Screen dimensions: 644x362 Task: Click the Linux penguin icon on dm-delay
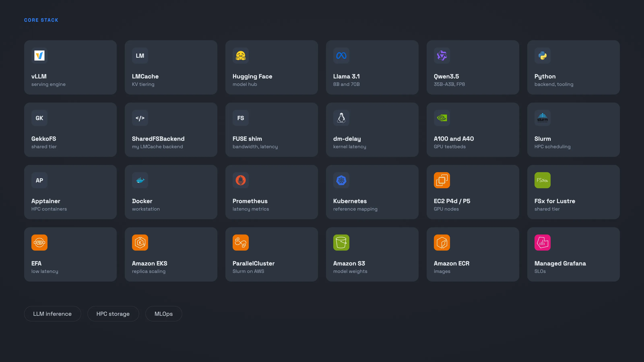(x=341, y=118)
